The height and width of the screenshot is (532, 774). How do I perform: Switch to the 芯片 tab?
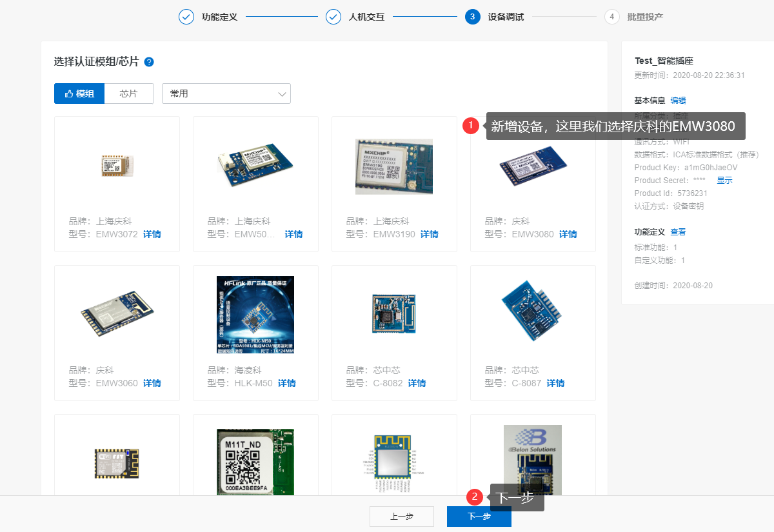(x=129, y=94)
